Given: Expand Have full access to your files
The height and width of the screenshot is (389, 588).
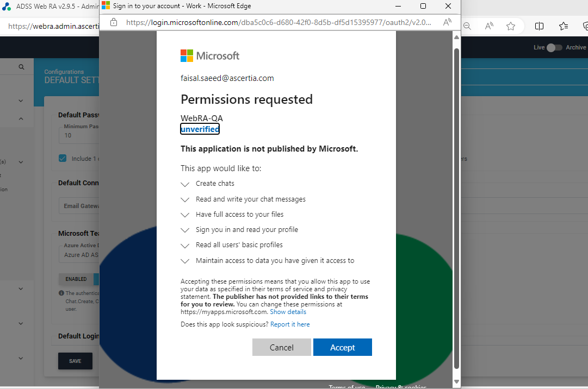Looking at the screenshot, I should (x=185, y=215).
